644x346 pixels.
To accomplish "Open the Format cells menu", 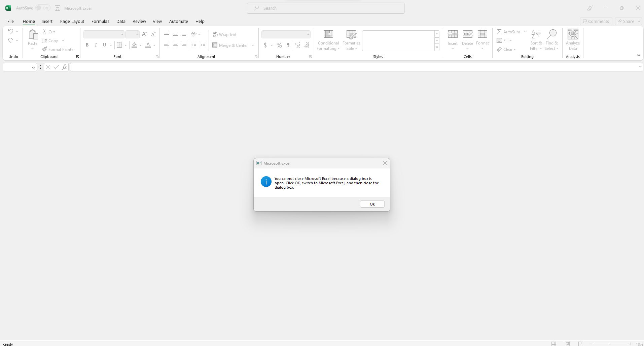I will point(482,40).
